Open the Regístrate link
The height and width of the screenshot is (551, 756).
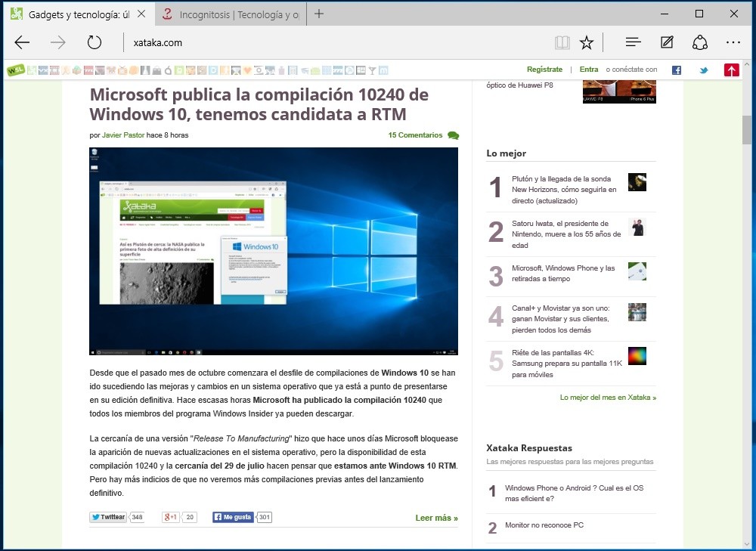pyautogui.click(x=544, y=70)
